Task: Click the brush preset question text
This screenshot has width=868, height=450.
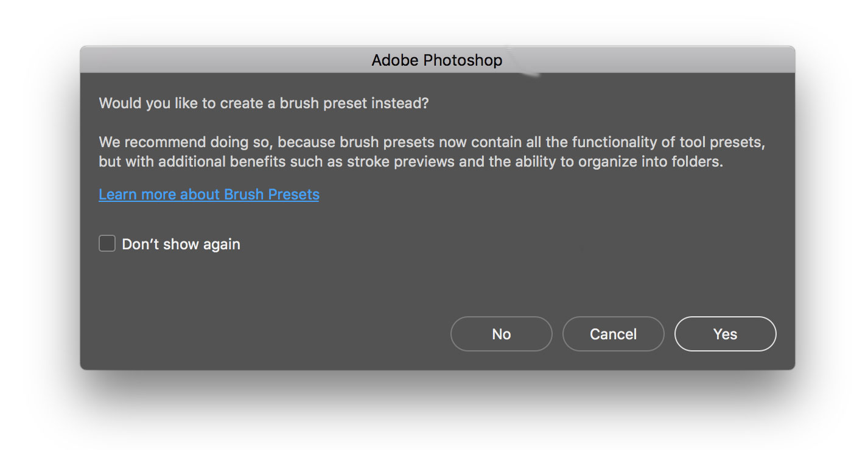Action: pyautogui.click(x=264, y=103)
